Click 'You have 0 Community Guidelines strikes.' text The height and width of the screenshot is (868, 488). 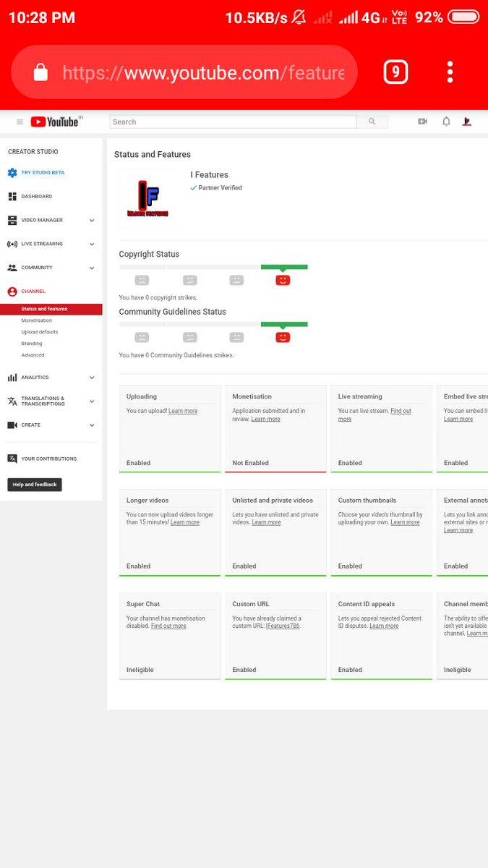pos(176,355)
